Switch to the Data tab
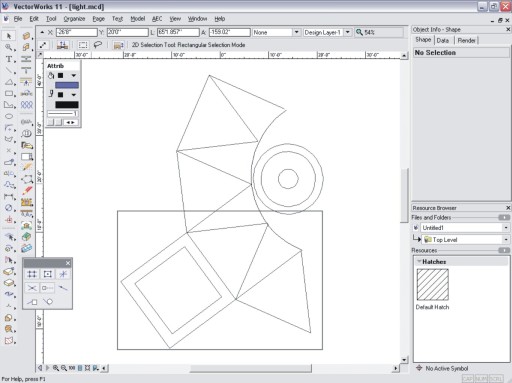Viewport: 512px width, 383px height. point(443,40)
